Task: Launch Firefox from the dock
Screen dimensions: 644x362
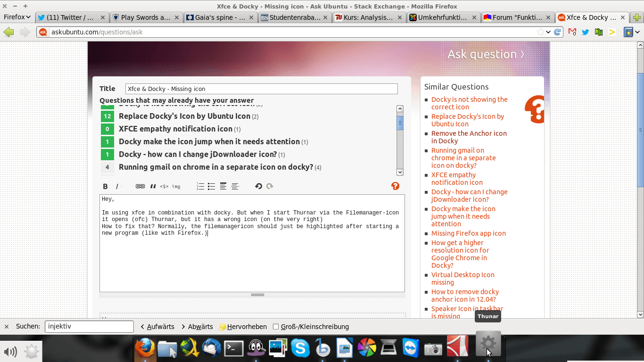Action: pyautogui.click(x=145, y=348)
